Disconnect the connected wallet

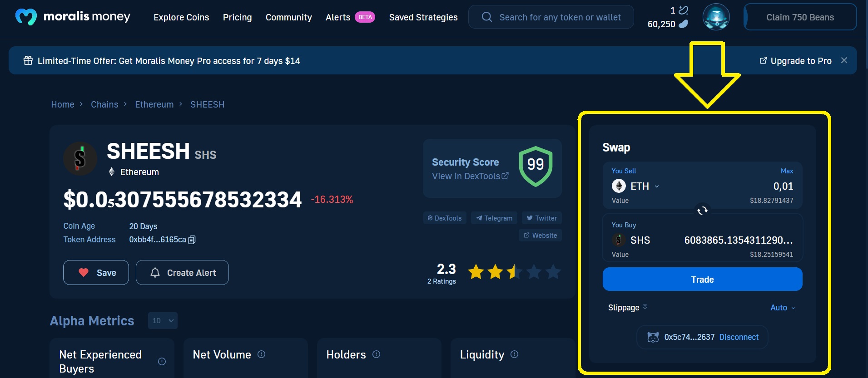739,337
